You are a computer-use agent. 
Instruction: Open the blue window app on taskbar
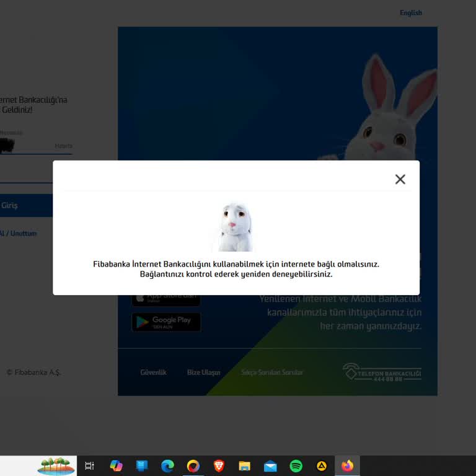coord(142,465)
